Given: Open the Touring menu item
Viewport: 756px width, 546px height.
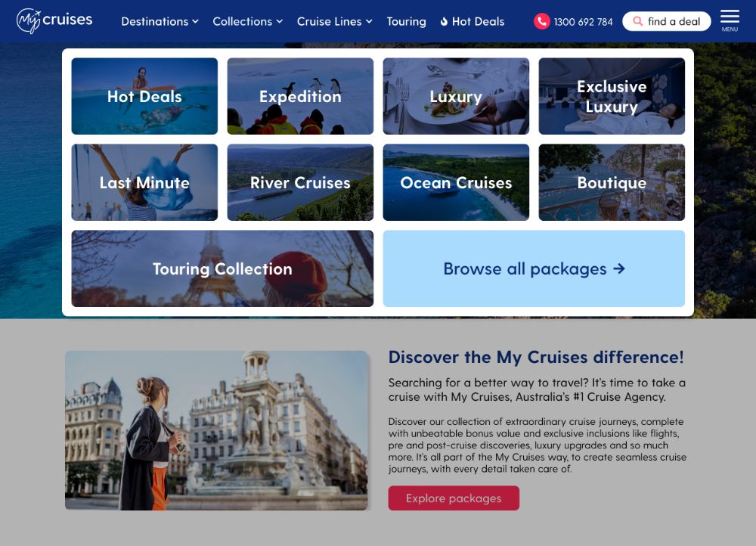Looking at the screenshot, I should [406, 21].
